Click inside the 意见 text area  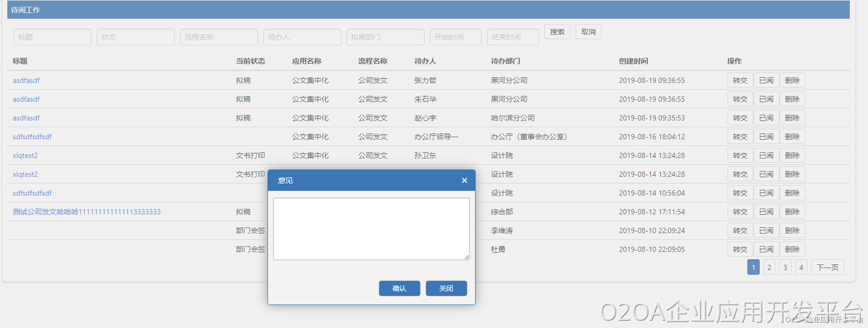pos(371,229)
